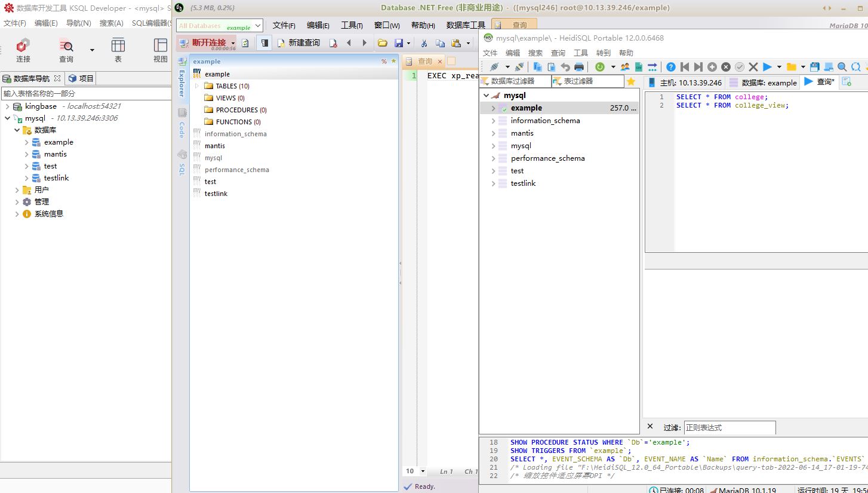Expand the mantis database in HeidiSQL tree
Image resolution: width=868 pixels, height=493 pixels.
point(493,133)
